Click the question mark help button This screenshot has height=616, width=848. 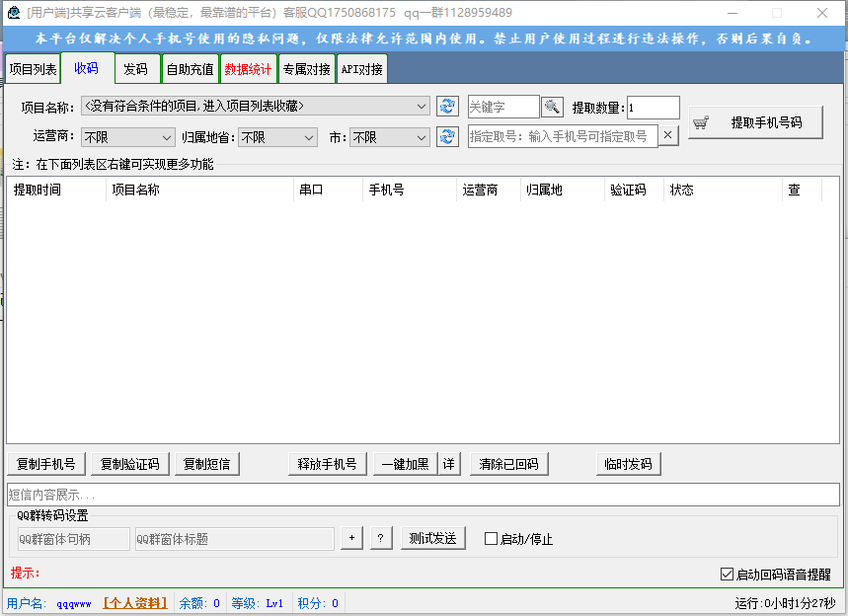381,538
